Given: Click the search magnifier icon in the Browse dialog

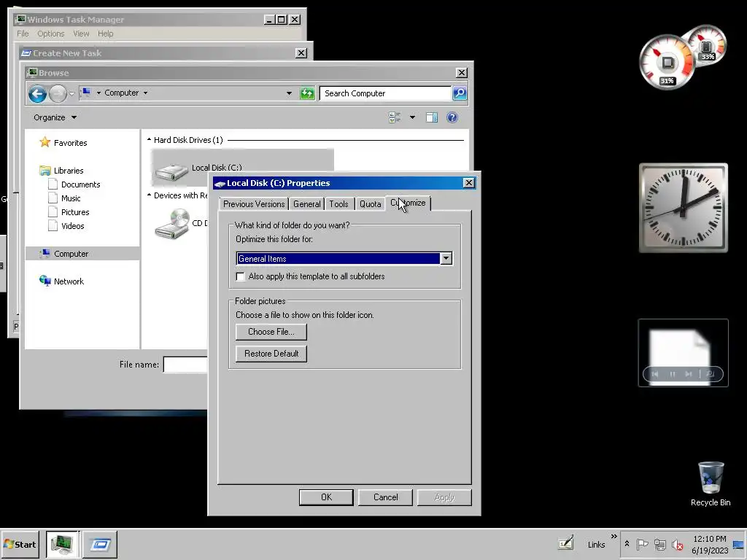Looking at the screenshot, I should coord(460,93).
